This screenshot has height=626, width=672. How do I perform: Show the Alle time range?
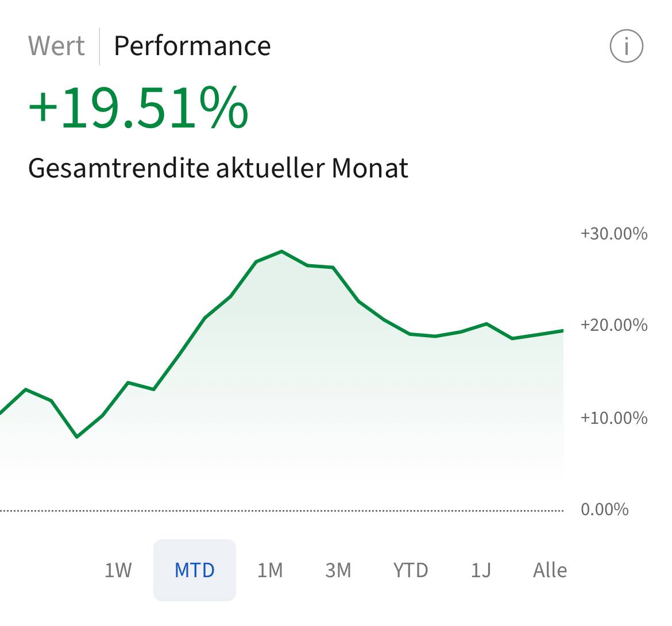pyautogui.click(x=550, y=570)
